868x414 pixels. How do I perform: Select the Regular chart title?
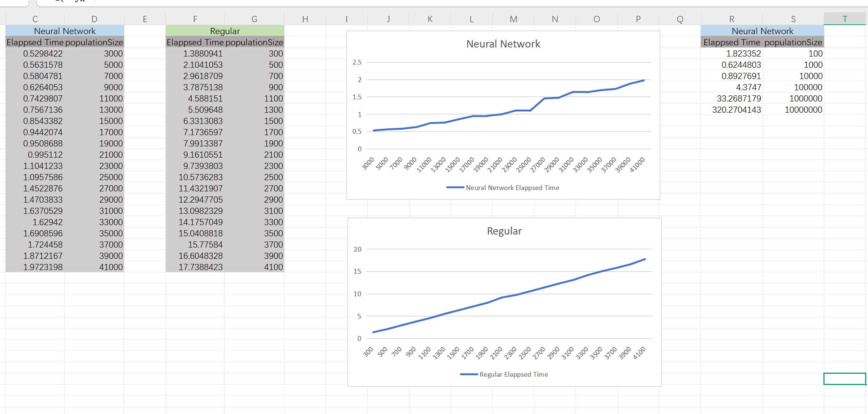click(504, 231)
